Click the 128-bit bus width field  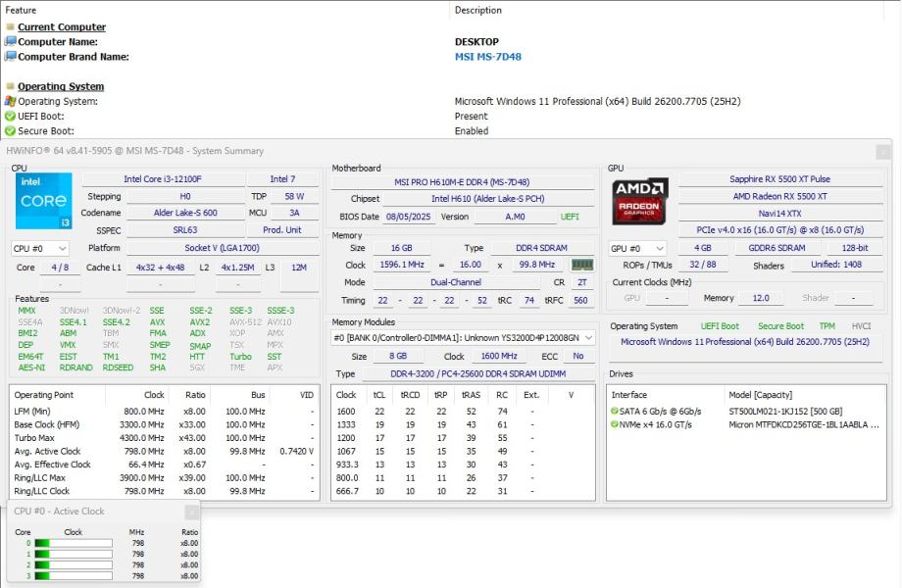point(855,248)
